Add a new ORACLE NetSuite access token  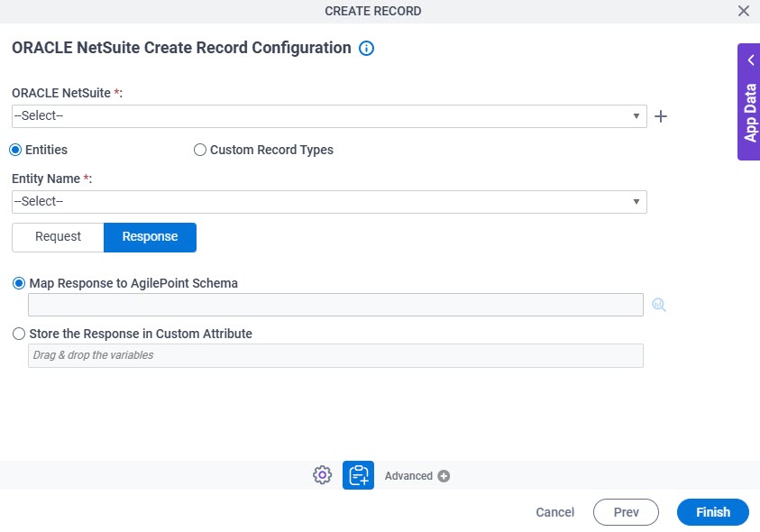coord(660,116)
